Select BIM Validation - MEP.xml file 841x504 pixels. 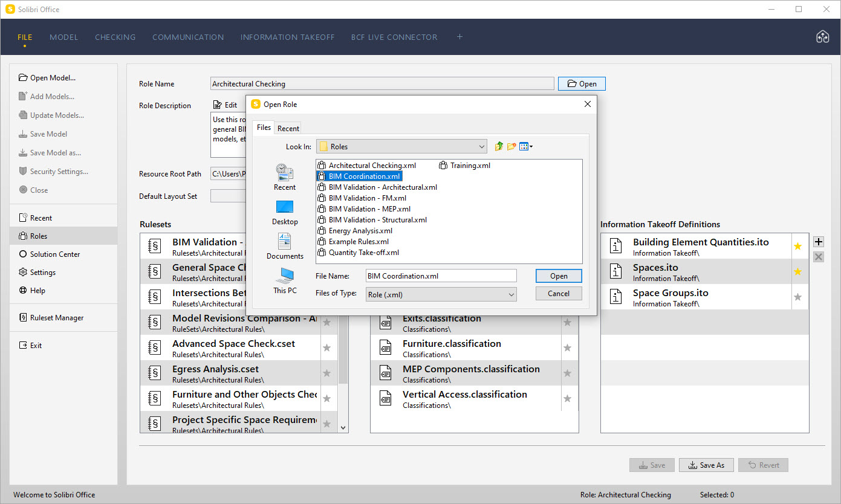tap(365, 208)
